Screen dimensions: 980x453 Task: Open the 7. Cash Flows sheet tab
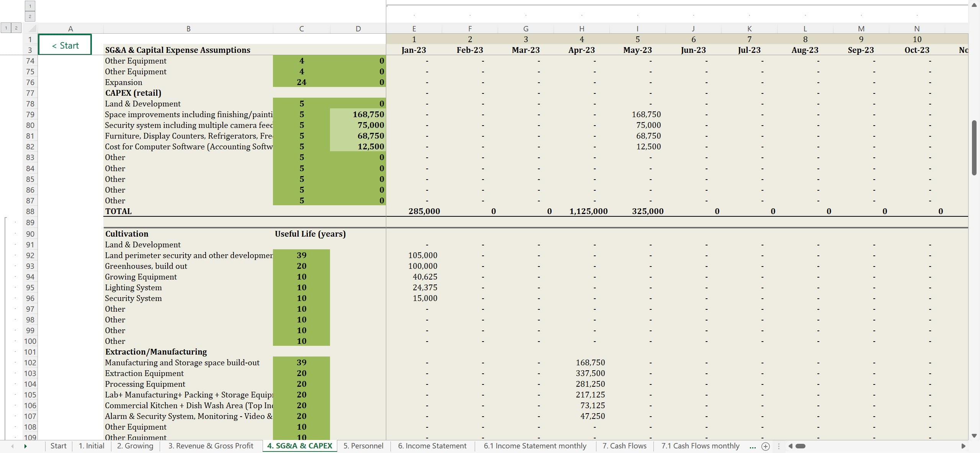(624, 446)
